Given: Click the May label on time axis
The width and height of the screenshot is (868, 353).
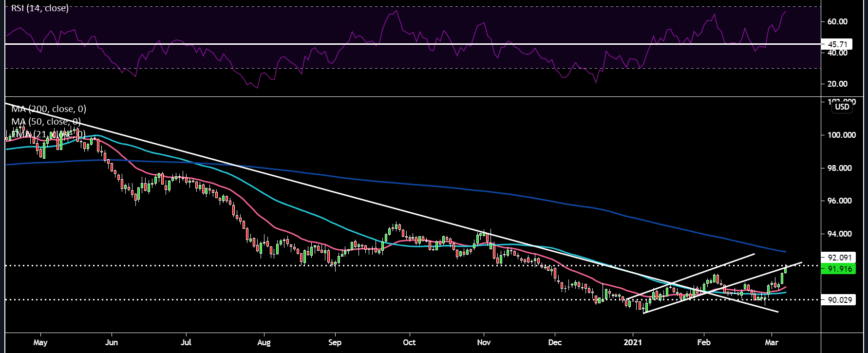Looking at the screenshot, I should pyautogui.click(x=40, y=343).
